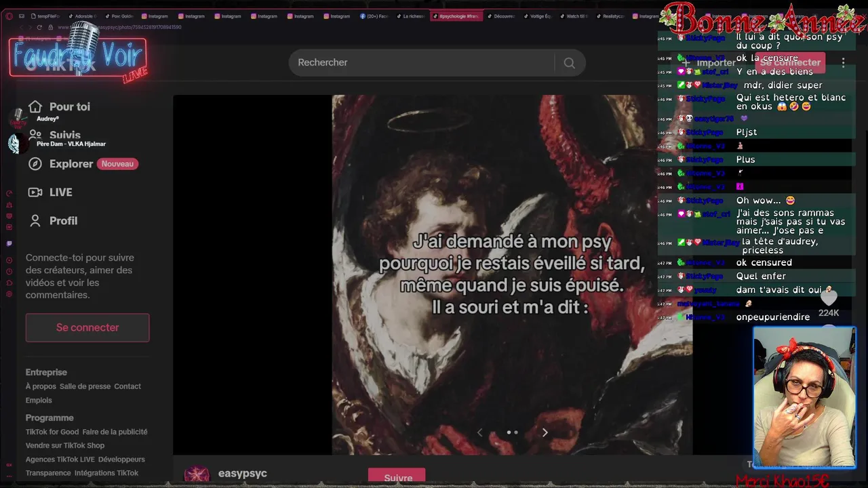Open the TikTok for Good link
The image size is (868, 488).
click(x=52, y=432)
